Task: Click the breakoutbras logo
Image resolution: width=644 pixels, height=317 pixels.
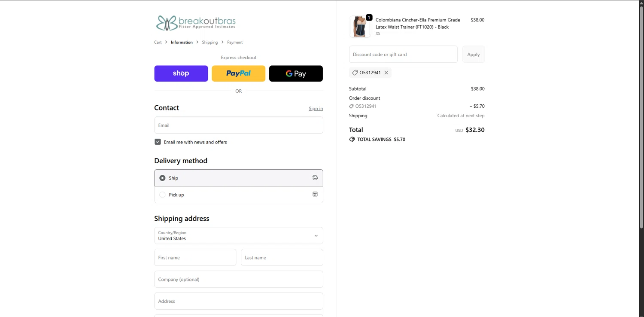Action: tap(196, 23)
